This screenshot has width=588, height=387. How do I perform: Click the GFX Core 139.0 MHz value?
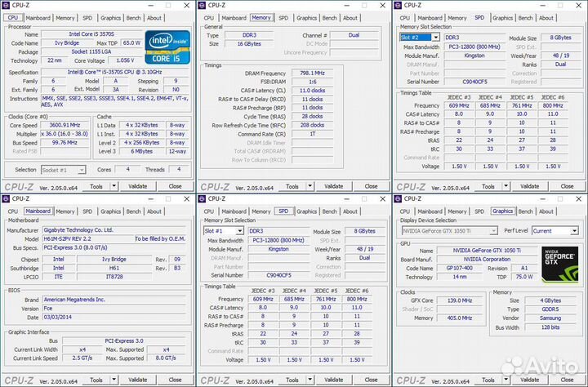460,300
